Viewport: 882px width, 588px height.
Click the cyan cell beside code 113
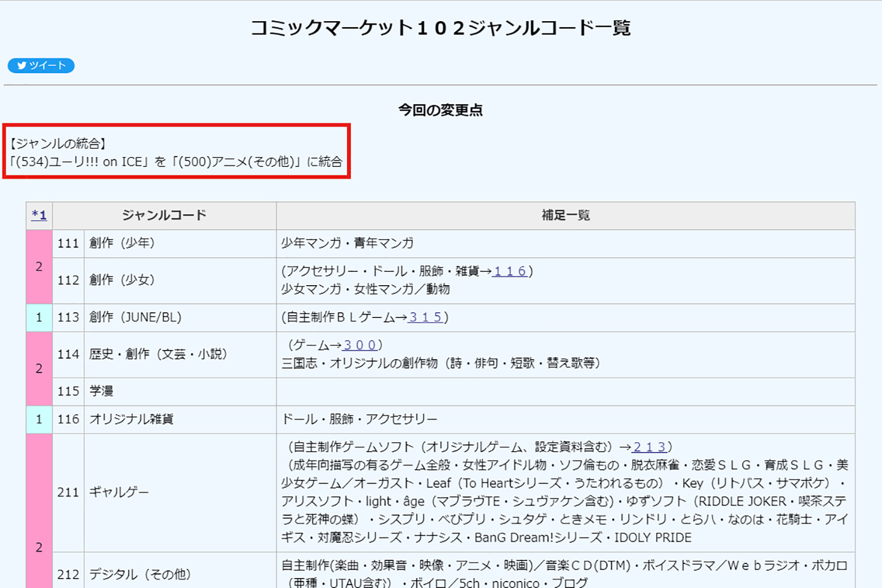tap(39, 318)
